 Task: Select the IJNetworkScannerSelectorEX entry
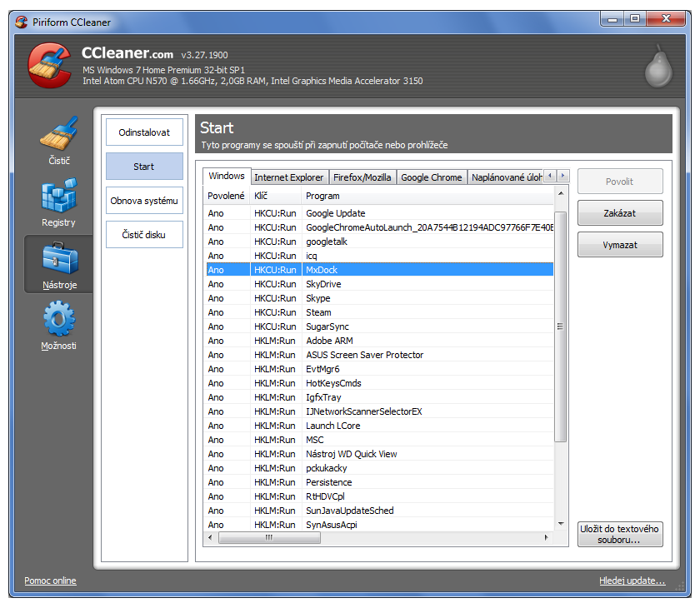pos(379,411)
